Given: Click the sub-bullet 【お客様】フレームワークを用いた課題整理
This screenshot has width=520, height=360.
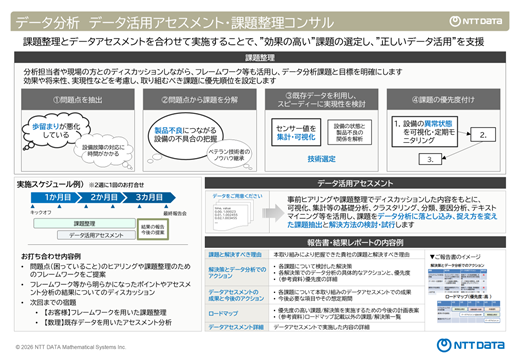Looking at the screenshot, I should pos(105,312).
